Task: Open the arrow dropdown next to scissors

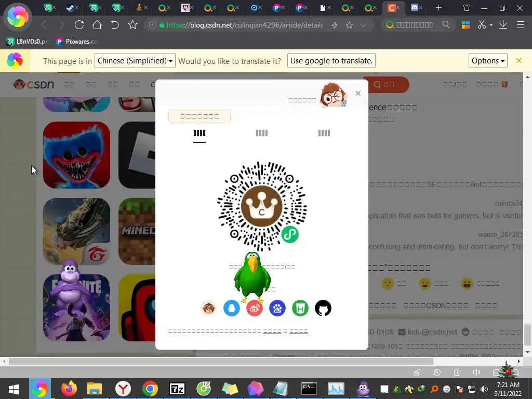Action: pyautogui.click(x=491, y=25)
